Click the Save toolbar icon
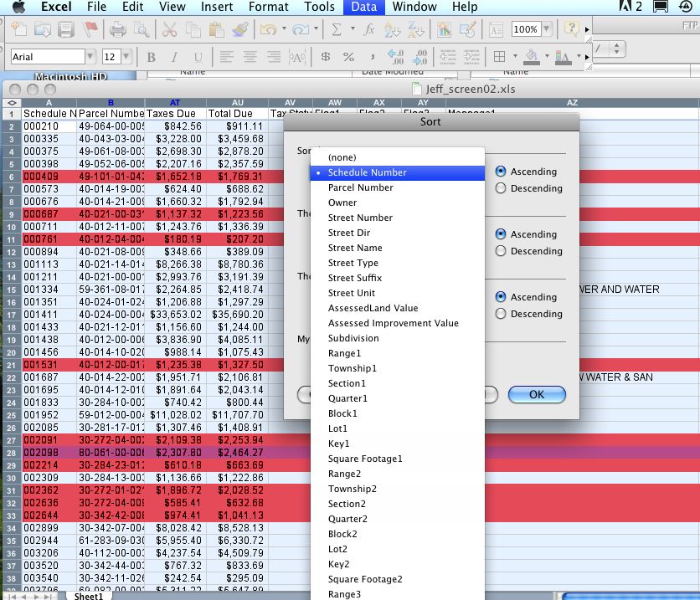The image size is (700, 600). 66,29
